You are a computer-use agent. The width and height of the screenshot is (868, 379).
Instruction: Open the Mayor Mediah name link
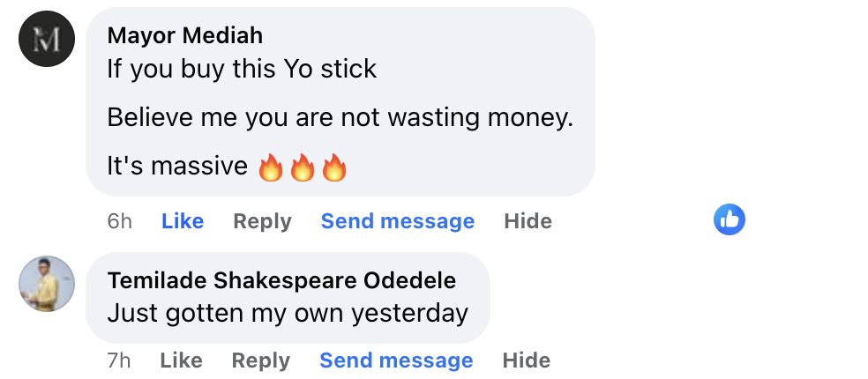point(184,36)
